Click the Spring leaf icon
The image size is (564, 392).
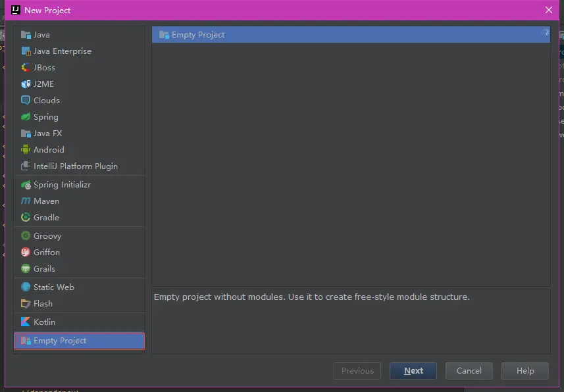point(26,116)
